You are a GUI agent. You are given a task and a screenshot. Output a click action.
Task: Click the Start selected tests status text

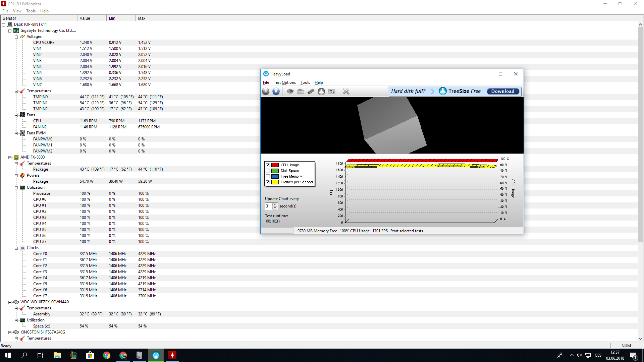(x=407, y=231)
